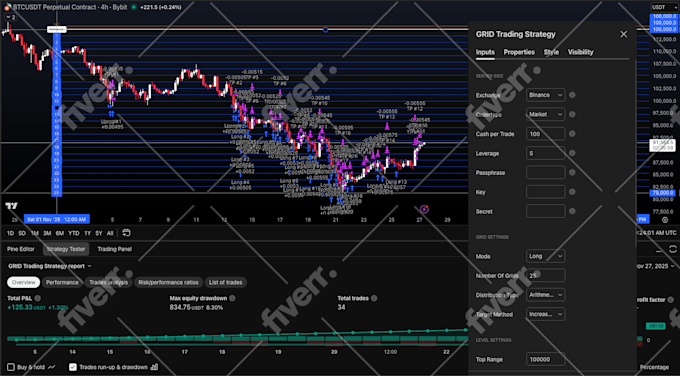This screenshot has width=680, height=376.
Task: Show info tooltip icon for Passphrase
Action: tap(572, 173)
